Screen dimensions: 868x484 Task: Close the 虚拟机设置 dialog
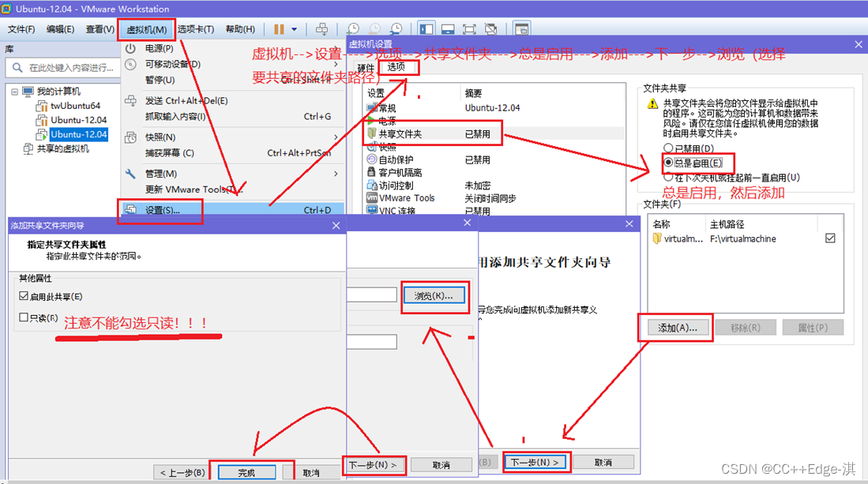[859, 44]
